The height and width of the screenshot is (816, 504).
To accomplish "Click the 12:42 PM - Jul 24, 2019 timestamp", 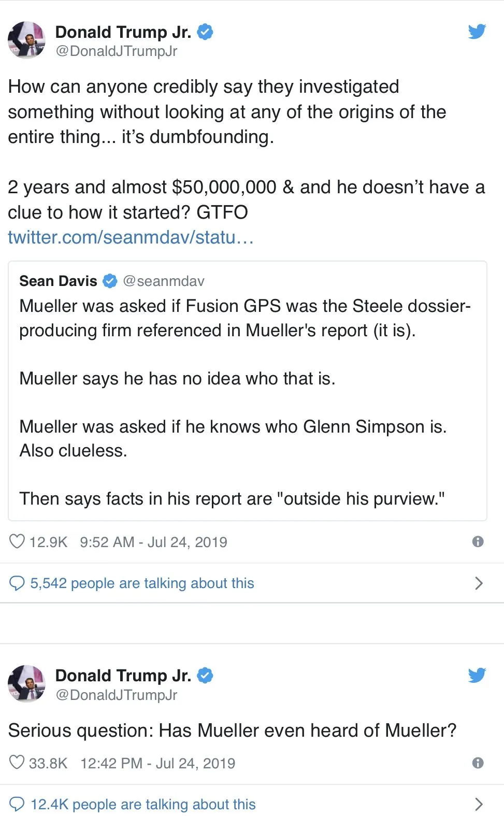I will [x=157, y=763].
